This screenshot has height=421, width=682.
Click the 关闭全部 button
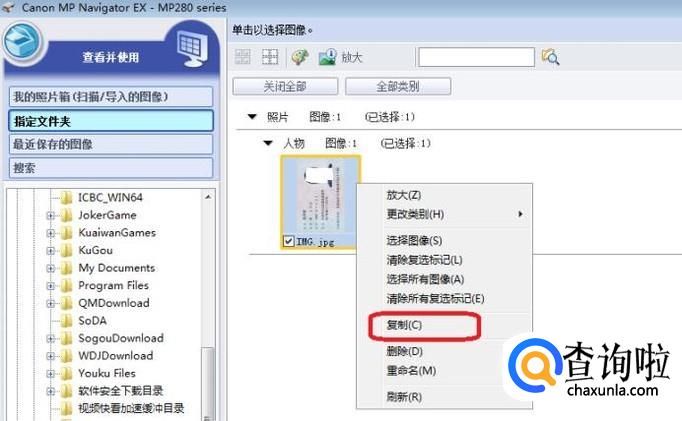coord(285,86)
